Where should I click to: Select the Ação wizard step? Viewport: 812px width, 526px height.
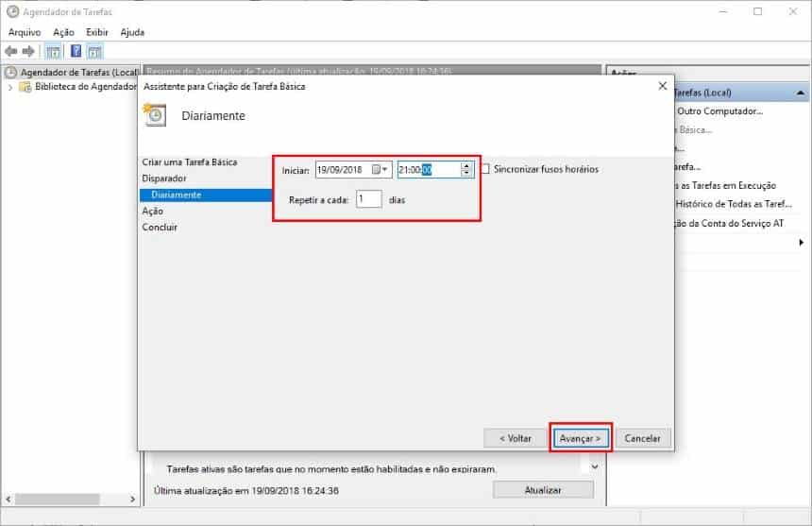click(153, 212)
